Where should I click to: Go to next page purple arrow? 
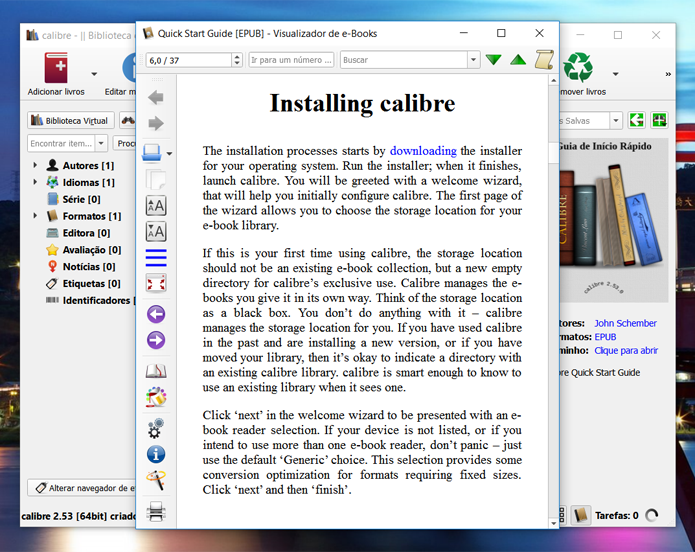point(156,340)
